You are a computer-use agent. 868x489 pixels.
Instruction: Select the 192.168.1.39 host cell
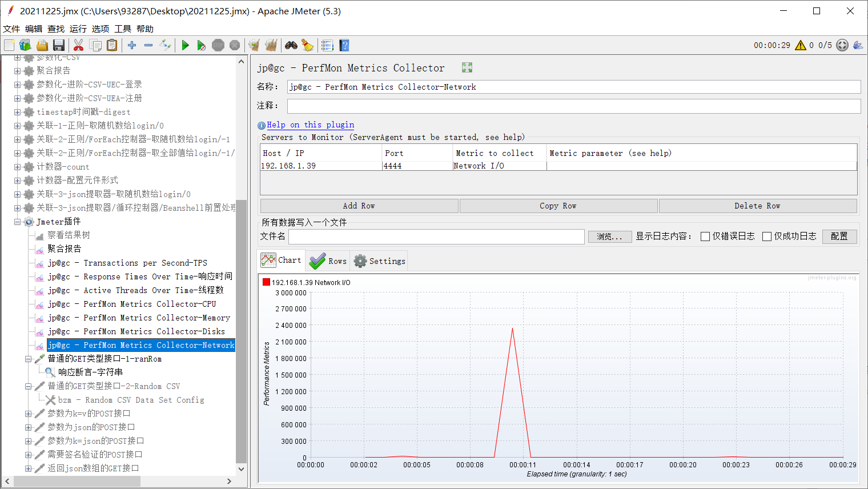pos(321,166)
